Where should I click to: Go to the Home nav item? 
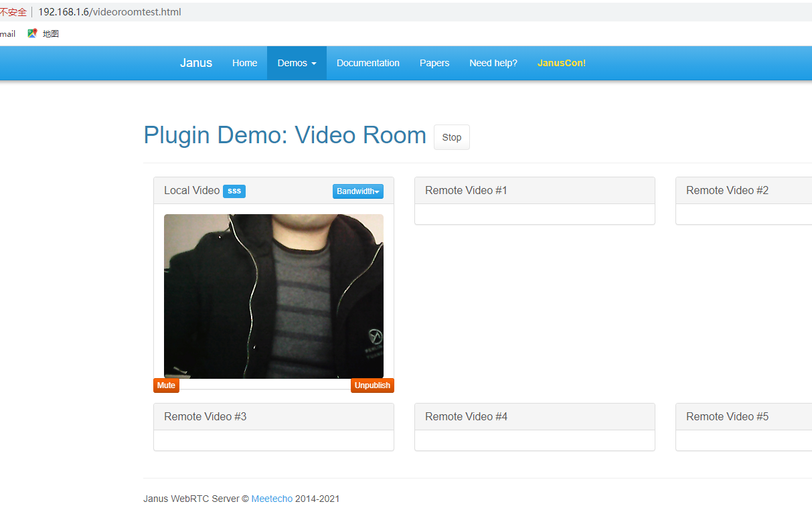point(245,63)
